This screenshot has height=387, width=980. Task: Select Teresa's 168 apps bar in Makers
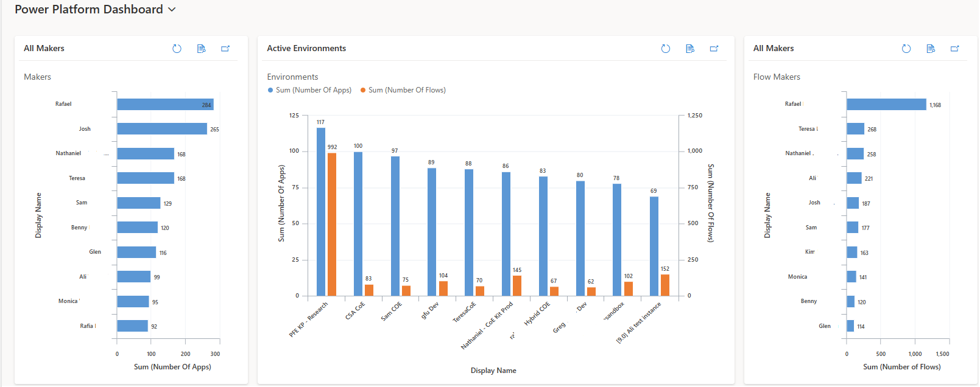coord(146,178)
